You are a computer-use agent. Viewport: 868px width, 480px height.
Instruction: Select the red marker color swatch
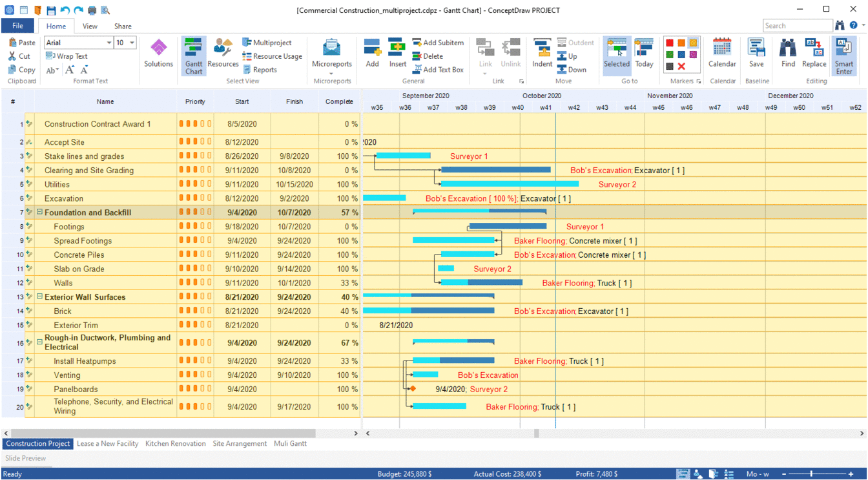point(670,43)
